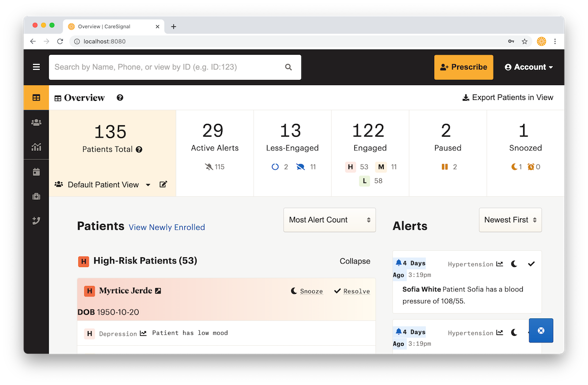Screen dimensions: 588x385
Task: Click the circle icon showing 2 under Less-Engaged
Action: click(x=275, y=167)
